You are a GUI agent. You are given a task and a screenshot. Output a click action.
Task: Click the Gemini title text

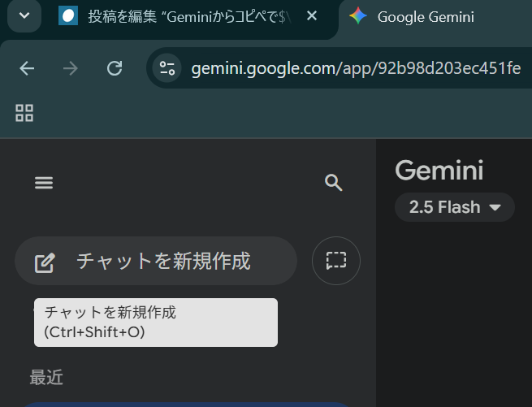tap(439, 171)
